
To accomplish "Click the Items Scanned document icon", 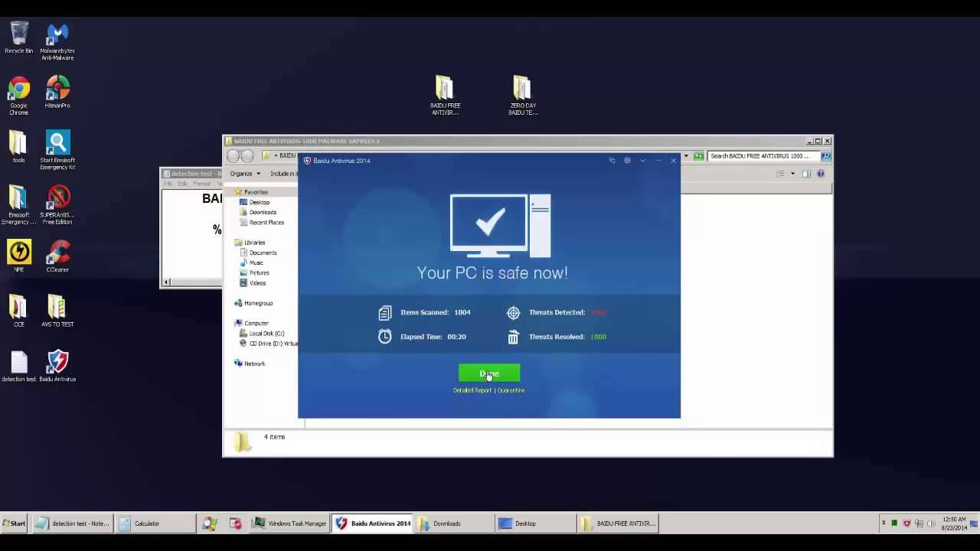I will (x=385, y=312).
